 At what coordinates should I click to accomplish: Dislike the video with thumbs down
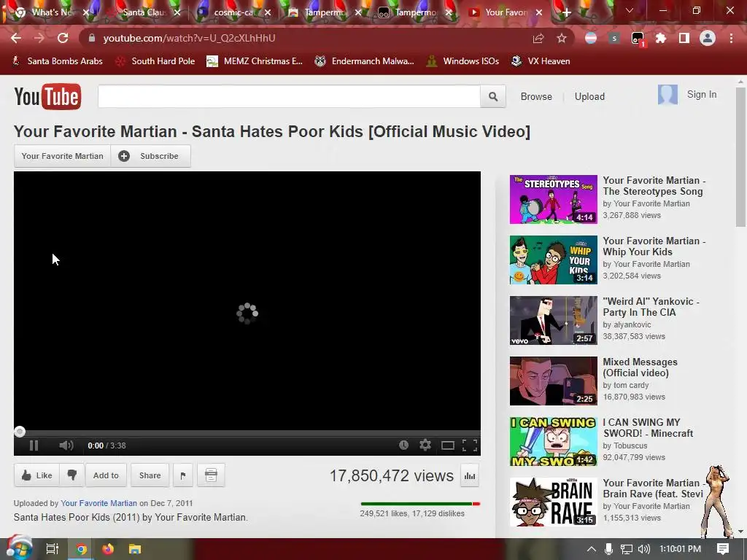[x=72, y=475]
